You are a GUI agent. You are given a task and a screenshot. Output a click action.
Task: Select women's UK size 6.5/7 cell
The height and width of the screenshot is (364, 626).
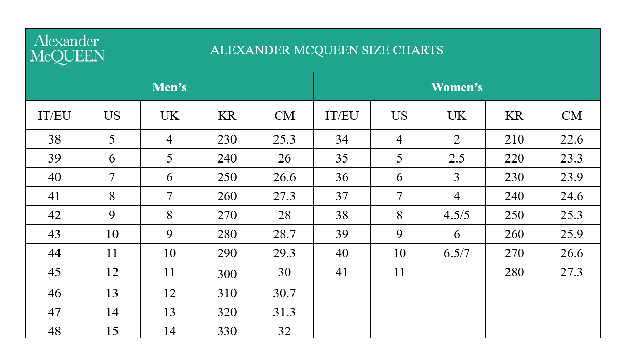(x=457, y=253)
